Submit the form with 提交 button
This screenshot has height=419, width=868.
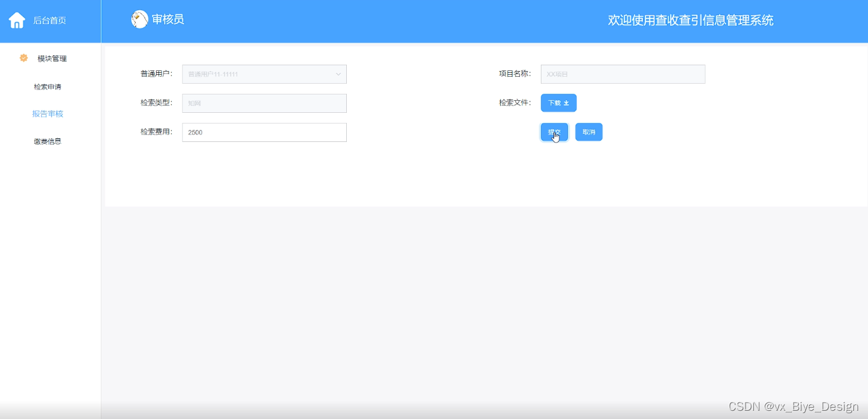pos(554,132)
